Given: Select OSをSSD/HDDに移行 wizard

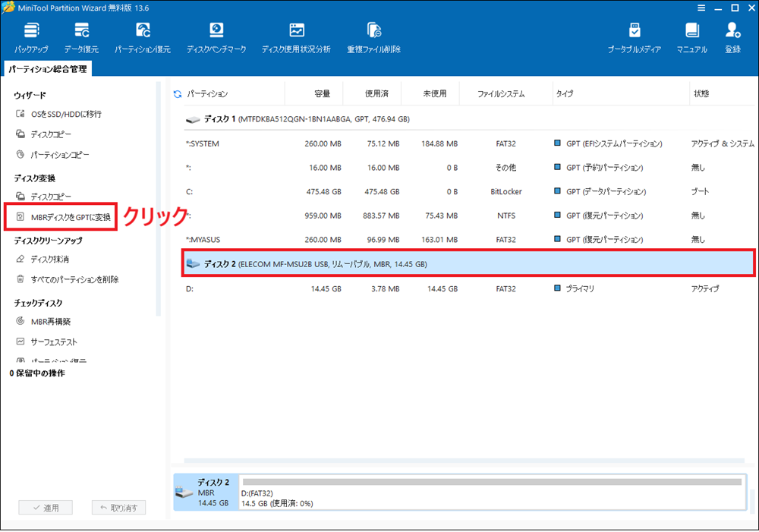Looking at the screenshot, I should tap(58, 114).
